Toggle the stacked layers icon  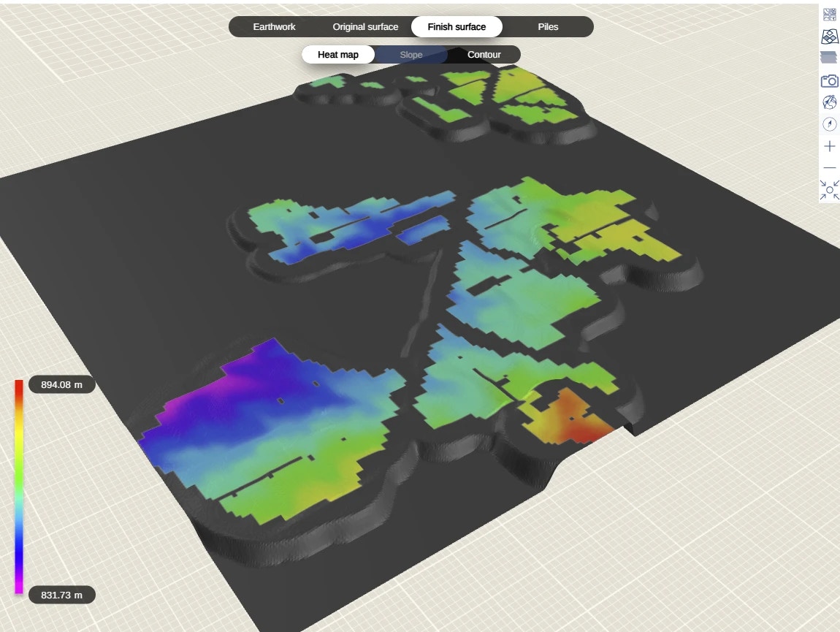pos(829,58)
